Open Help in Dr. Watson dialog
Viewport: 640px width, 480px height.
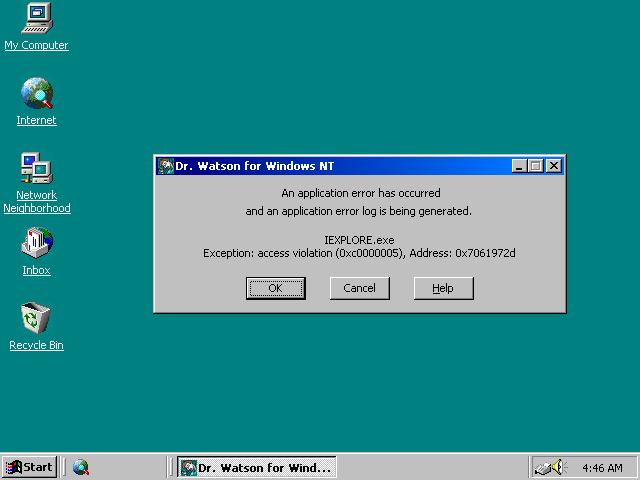(444, 288)
